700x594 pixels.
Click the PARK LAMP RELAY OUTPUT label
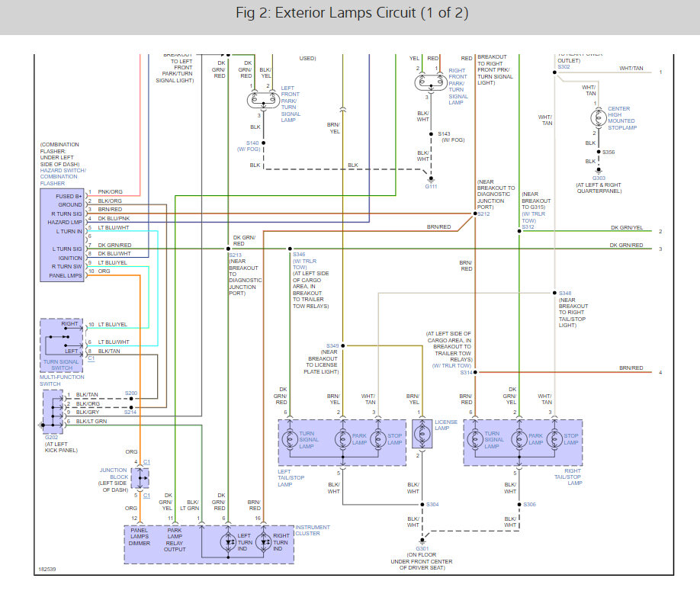tap(175, 540)
